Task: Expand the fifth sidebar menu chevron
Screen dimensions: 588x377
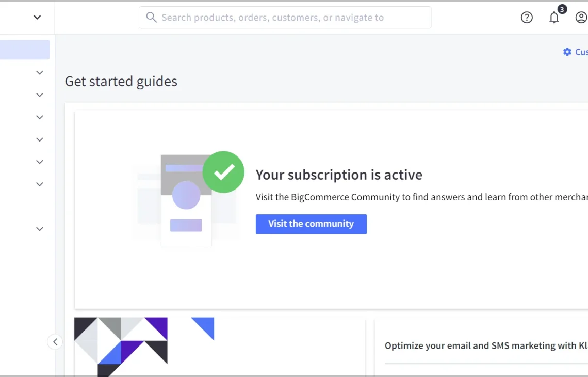Action: click(39, 162)
